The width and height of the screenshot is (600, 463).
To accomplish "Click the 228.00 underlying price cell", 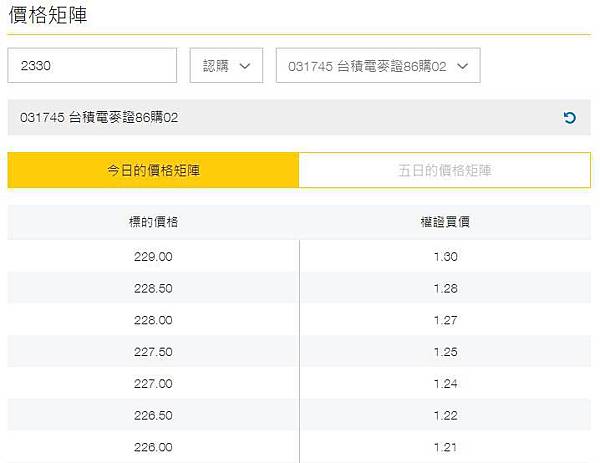I will coord(153,320).
